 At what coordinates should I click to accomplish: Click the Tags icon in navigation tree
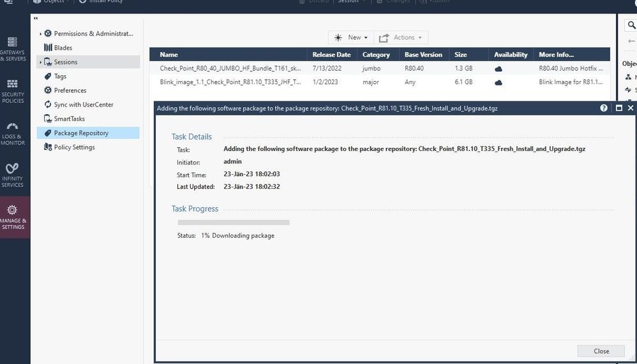point(48,76)
